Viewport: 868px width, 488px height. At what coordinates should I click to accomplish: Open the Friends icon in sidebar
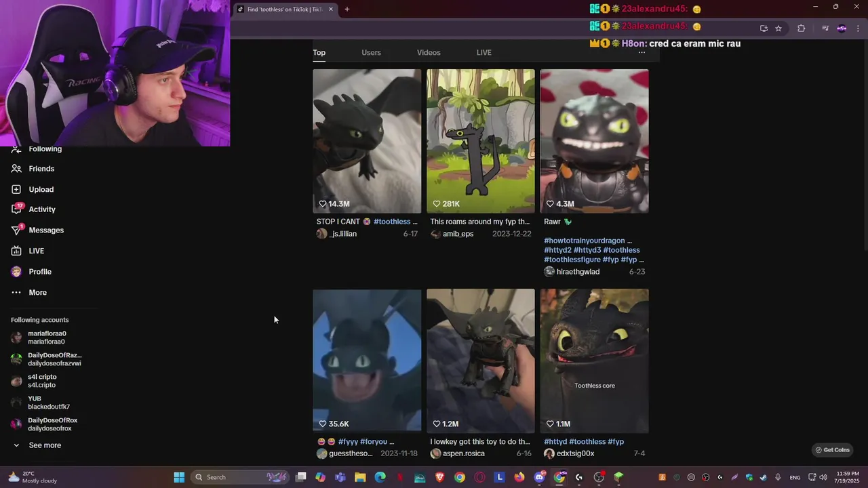[x=16, y=169]
